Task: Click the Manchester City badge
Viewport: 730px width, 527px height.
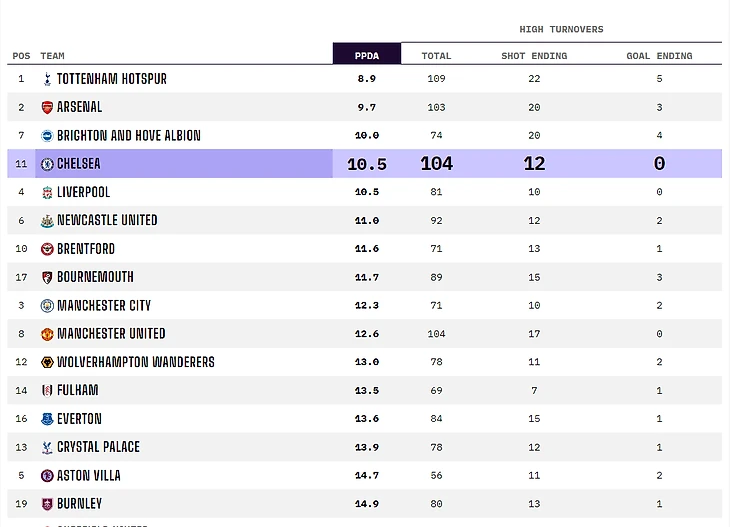Action: coord(47,305)
